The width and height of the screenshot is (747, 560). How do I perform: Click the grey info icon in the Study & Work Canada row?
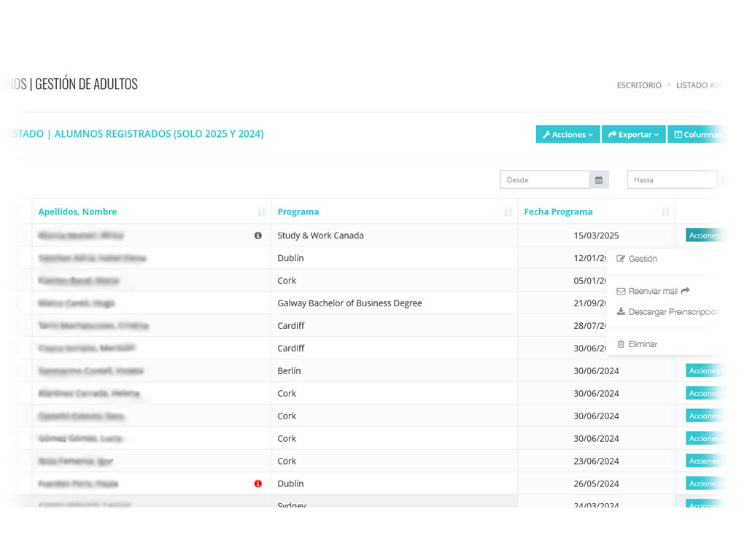258,236
